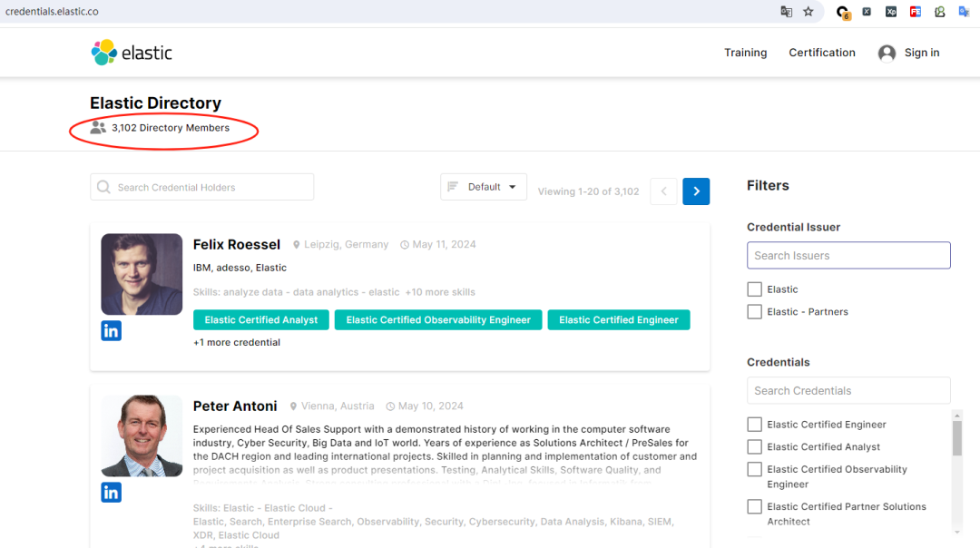Open the Training menu
This screenshot has height=548, width=980.
click(x=745, y=53)
